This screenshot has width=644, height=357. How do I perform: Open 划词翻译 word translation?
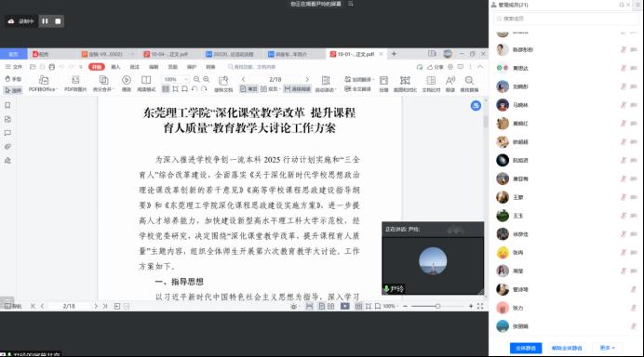click(358, 79)
